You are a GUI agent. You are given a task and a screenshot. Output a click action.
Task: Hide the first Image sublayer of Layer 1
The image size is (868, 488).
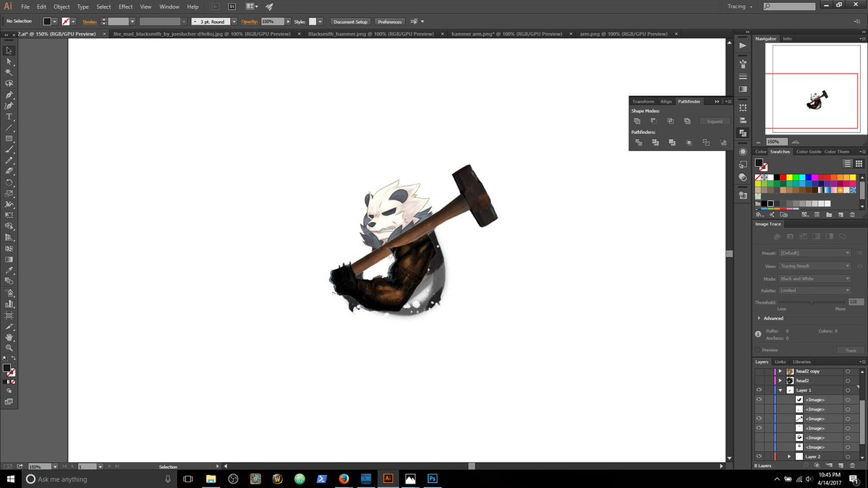click(x=759, y=399)
